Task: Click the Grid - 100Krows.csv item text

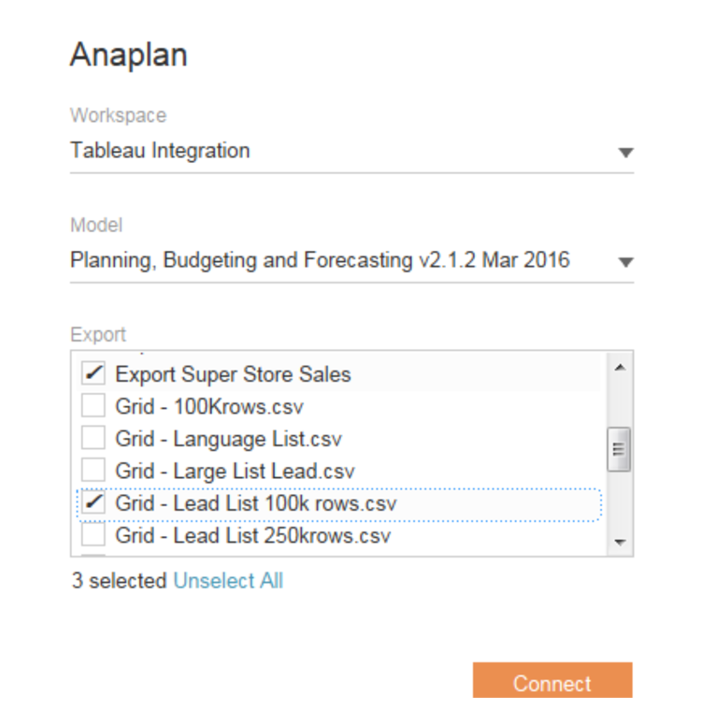Action: (209, 407)
